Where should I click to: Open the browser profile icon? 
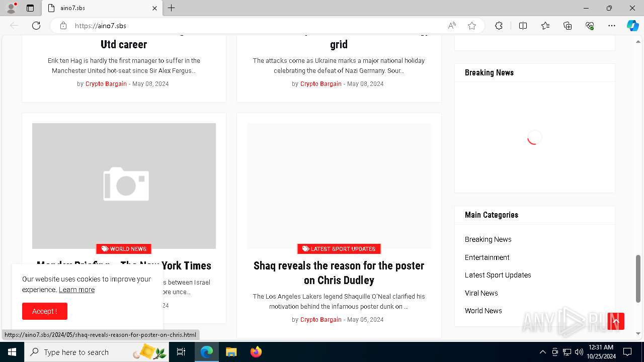[x=11, y=8]
